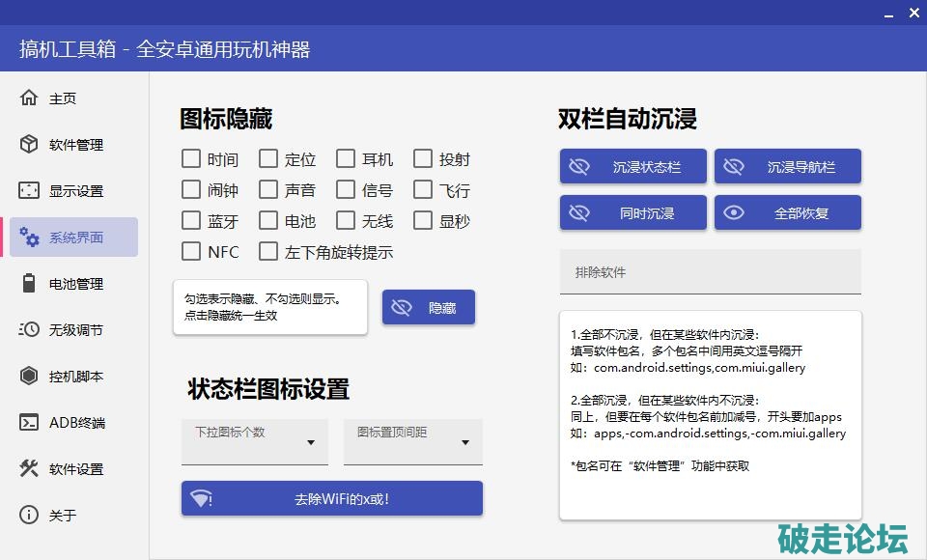
Task: Open the 图标置顶间距 dropdown
Action: [413, 442]
